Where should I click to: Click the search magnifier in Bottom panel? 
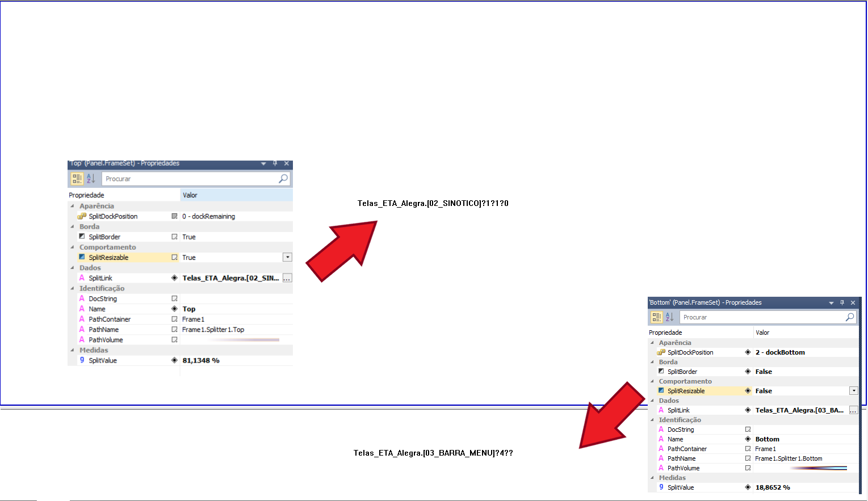849,317
